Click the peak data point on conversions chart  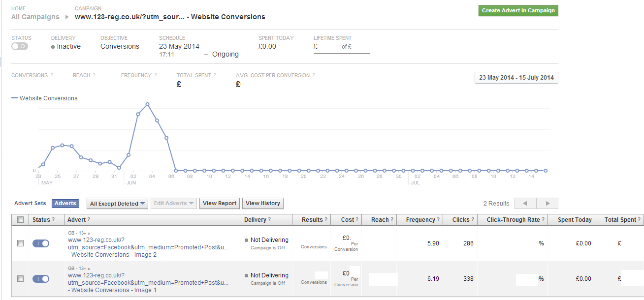click(147, 104)
